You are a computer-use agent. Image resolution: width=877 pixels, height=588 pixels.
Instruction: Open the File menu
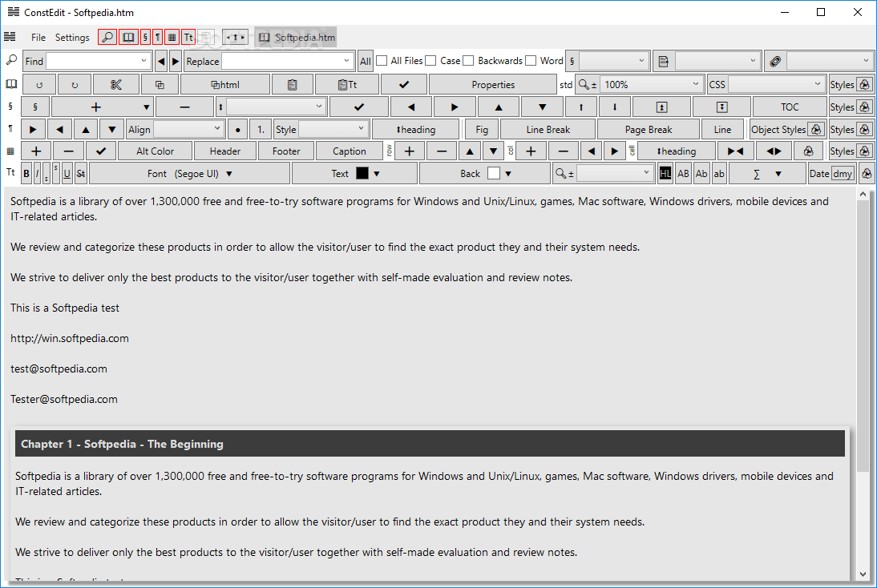pos(38,38)
